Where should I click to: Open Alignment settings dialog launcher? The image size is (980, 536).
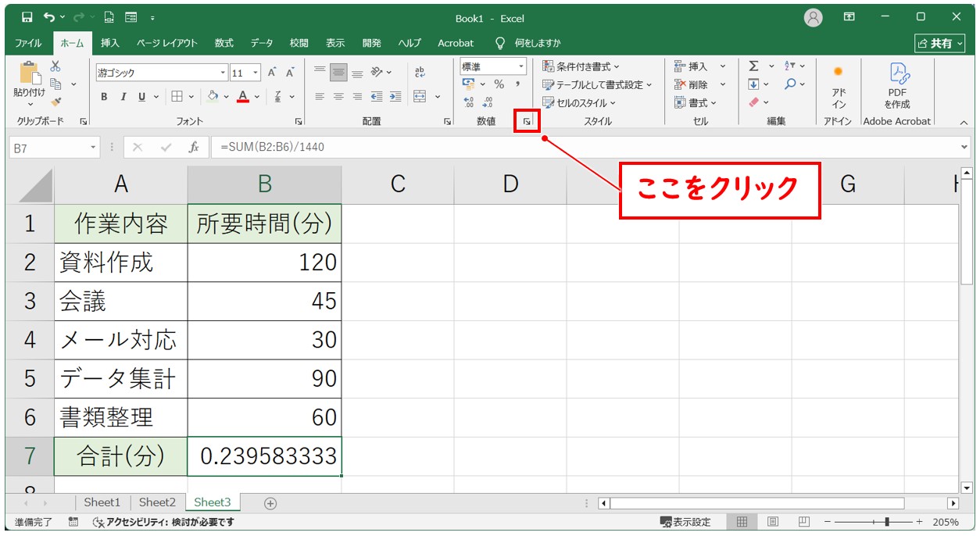click(x=447, y=122)
